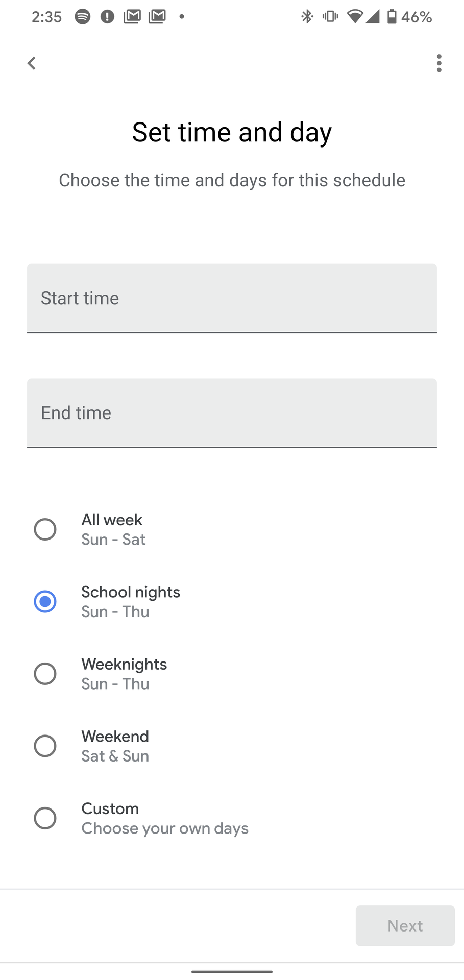
Task: Open the End time field
Action: [232, 413]
